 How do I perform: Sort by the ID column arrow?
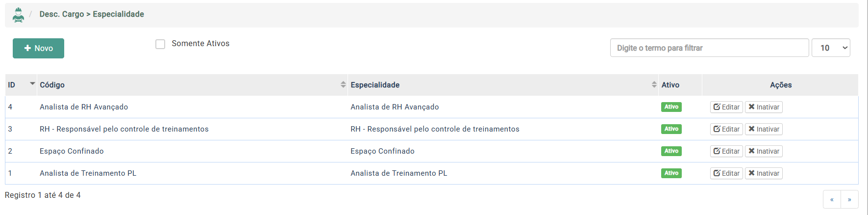pyautogui.click(x=32, y=84)
